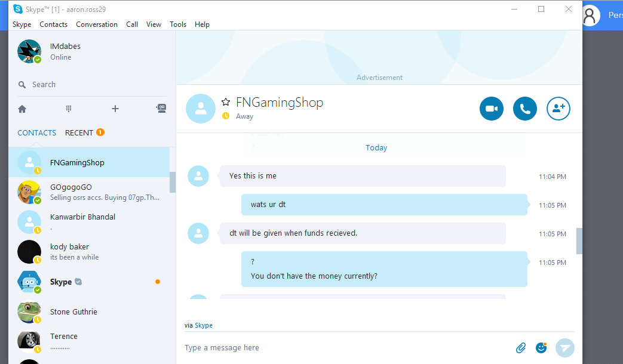Click the 11:04 PM timestamp
The width and height of the screenshot is (623, 364).
coord(553,177)
